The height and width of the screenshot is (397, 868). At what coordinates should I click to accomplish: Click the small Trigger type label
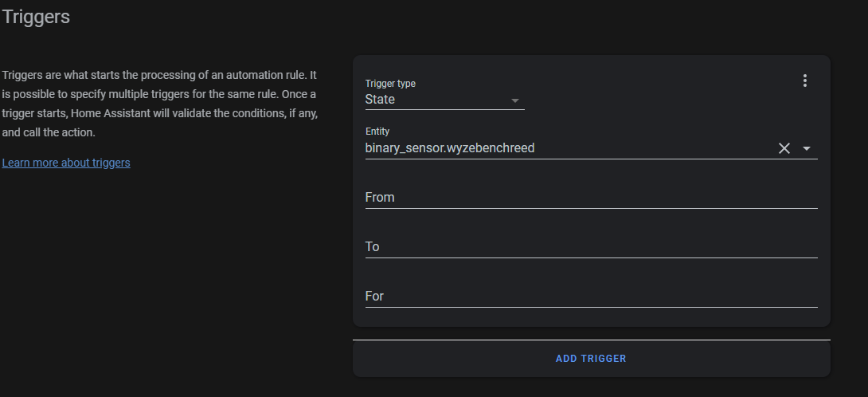(390, 84)
